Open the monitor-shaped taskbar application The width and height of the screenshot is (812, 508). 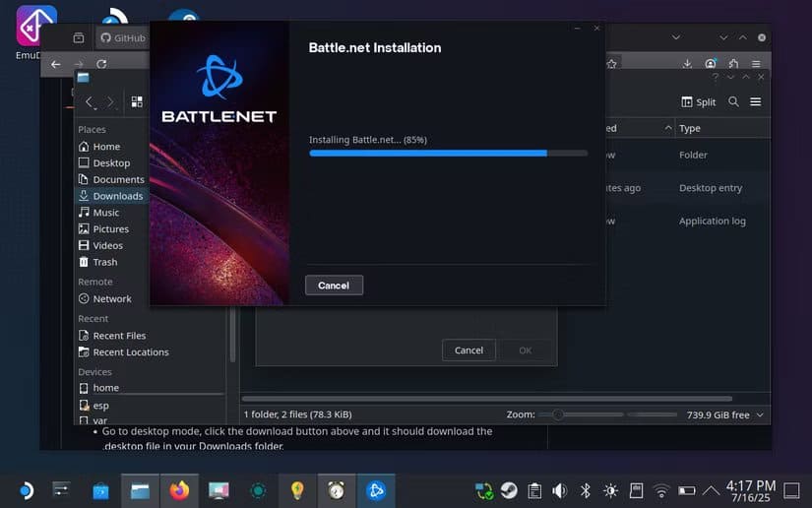(219, 490)
